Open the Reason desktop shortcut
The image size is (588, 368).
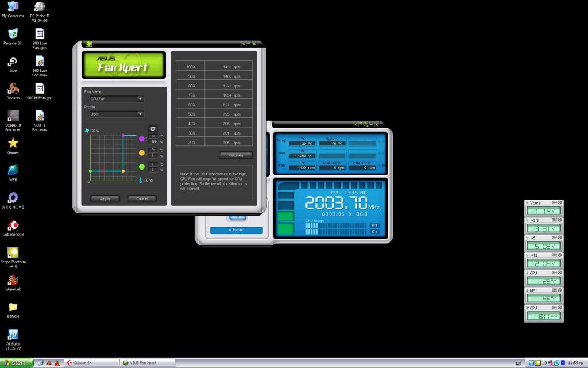(13, 91)
